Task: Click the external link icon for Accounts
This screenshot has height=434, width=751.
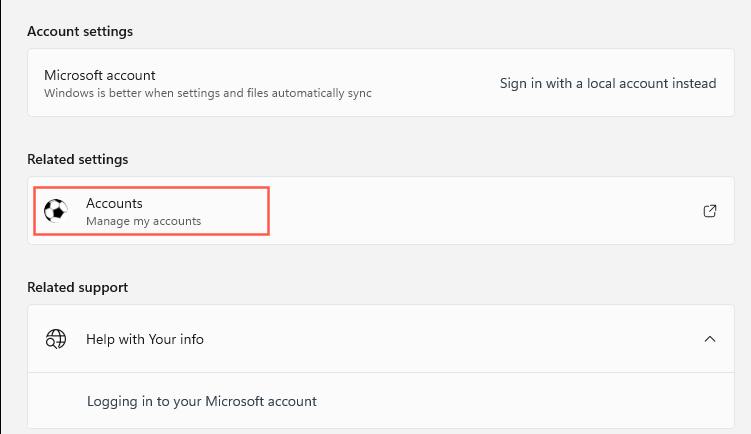Action: [710, 211]
